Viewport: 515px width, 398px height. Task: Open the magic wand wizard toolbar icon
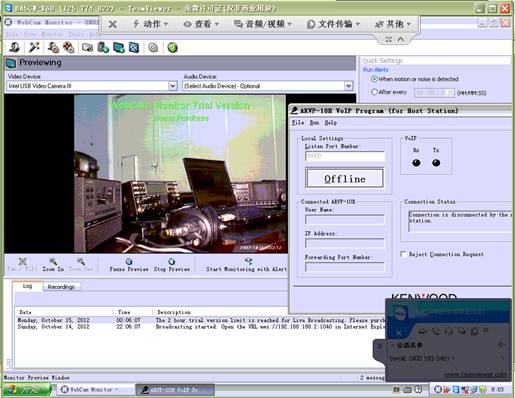click(x=34, y=47)
